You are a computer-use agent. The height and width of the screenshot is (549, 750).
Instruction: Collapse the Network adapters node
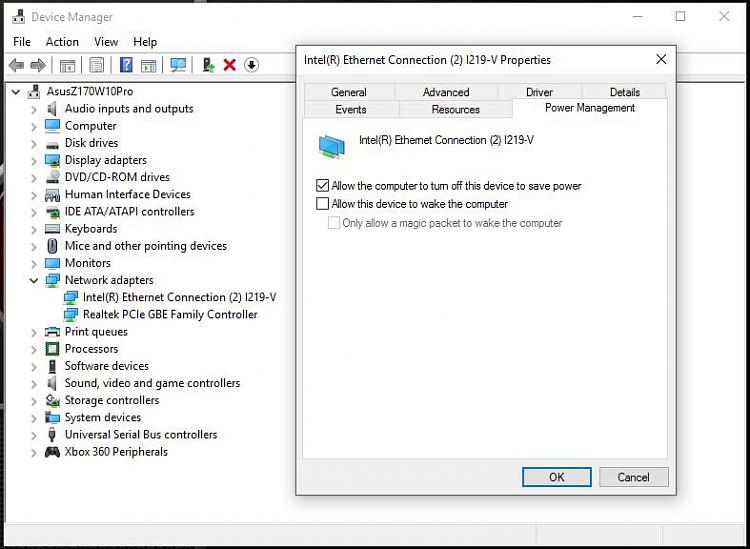coord(33,280)
